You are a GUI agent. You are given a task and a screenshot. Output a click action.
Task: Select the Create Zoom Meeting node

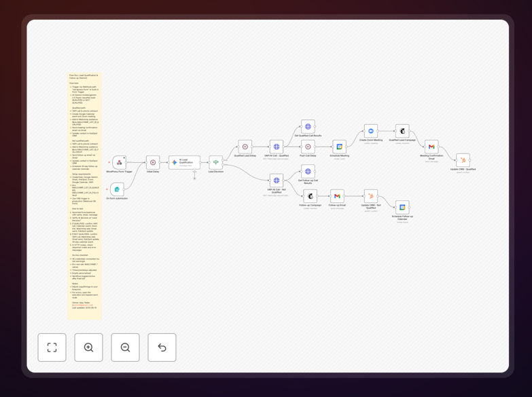(x=371, y=131)
